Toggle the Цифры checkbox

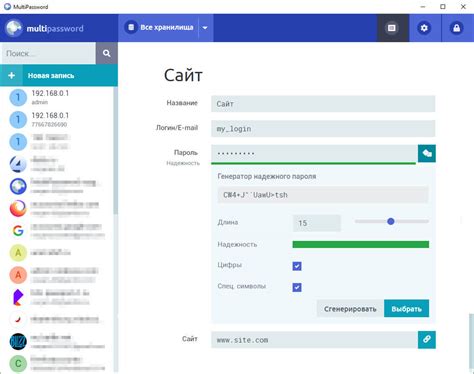[297, 266]
